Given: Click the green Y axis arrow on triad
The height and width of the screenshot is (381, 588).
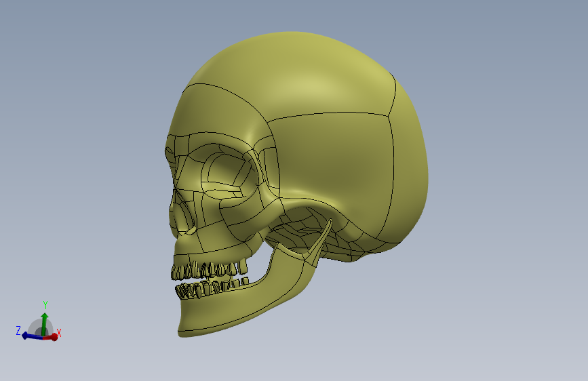Looking at the screenshot, I should coord(45,323).
